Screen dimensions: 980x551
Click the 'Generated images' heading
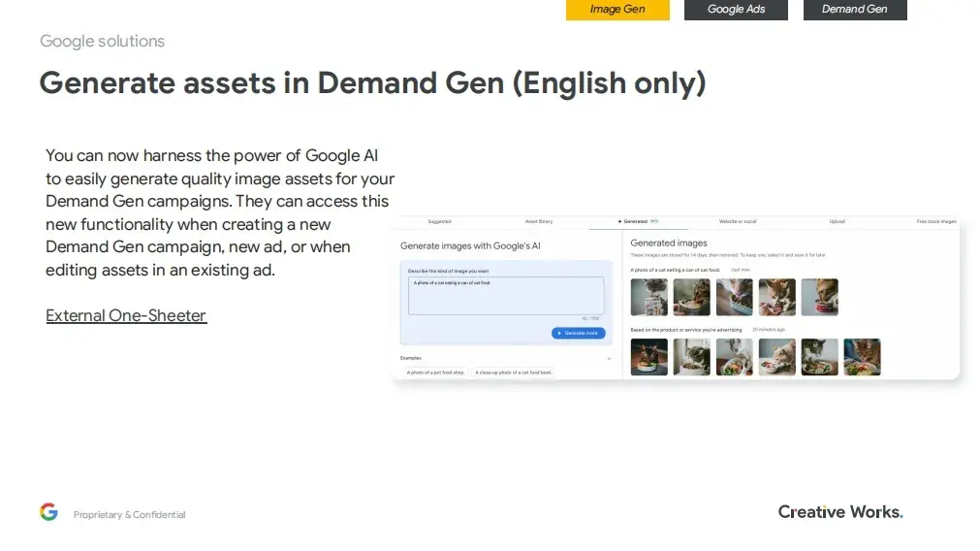click(669, 243)
